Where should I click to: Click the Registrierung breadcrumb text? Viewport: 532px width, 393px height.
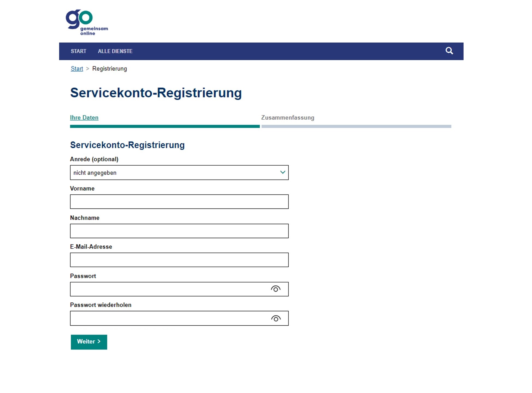click(110, 69)
